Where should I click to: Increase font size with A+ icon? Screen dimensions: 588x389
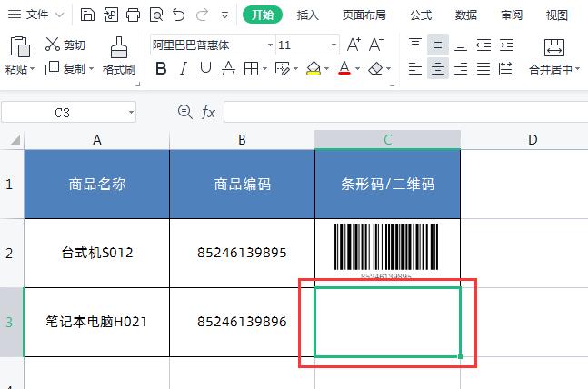(354, 45)
